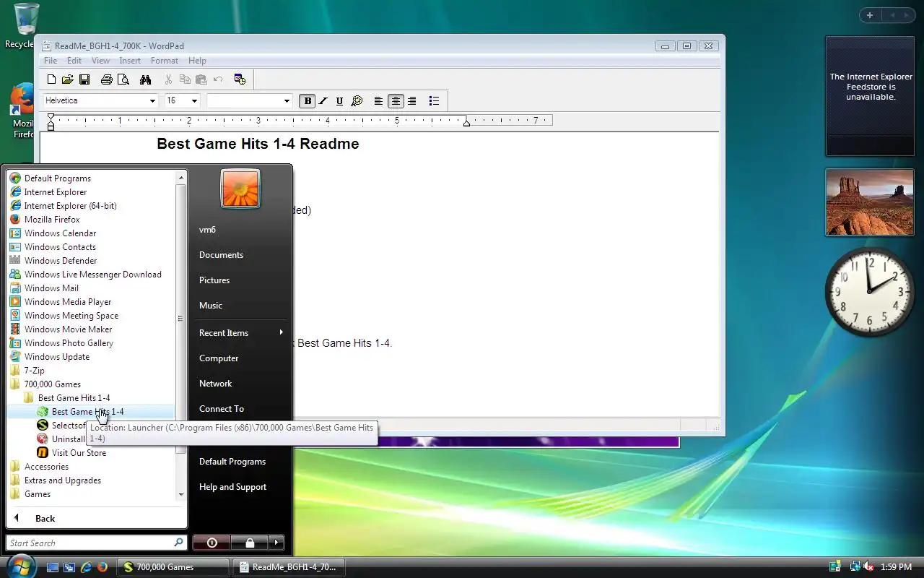Open the Insert menu in WordPad
Screen dimensions: 924x578
pyautogui.click(x=130, y=61)
